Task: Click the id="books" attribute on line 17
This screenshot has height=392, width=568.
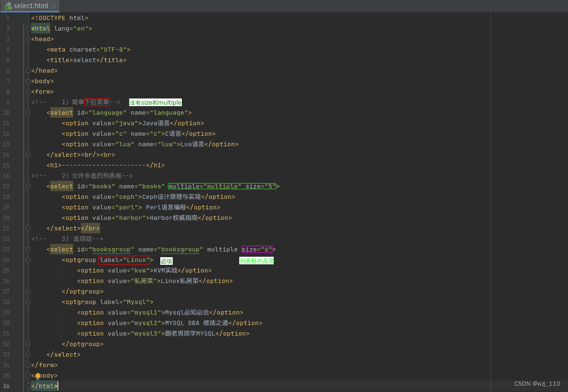Action: [x=96, y=186]
